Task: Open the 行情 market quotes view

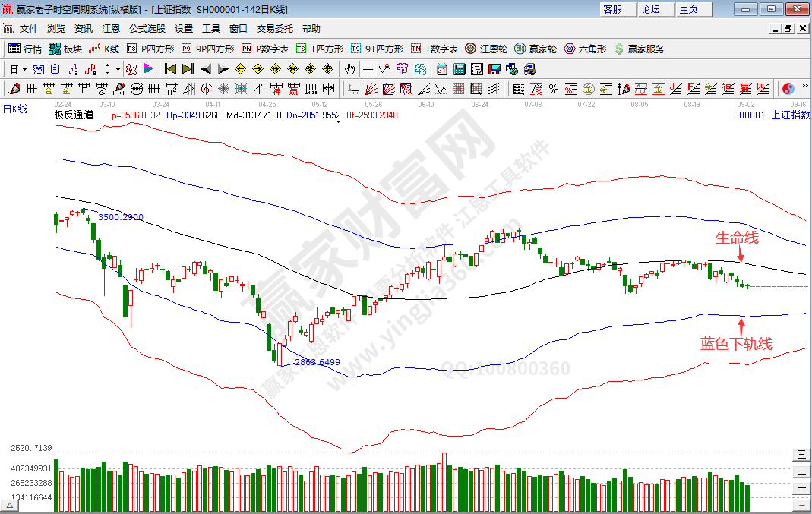Action: tap(24, 49)
